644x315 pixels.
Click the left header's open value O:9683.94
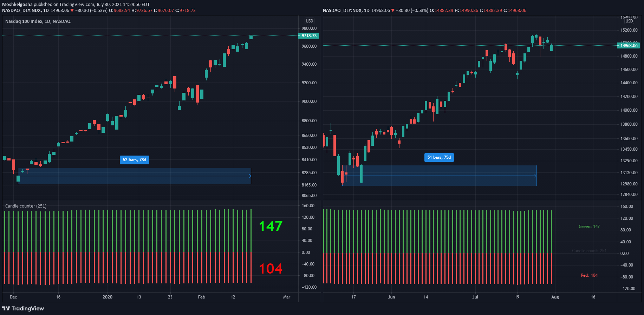point(119,11)
